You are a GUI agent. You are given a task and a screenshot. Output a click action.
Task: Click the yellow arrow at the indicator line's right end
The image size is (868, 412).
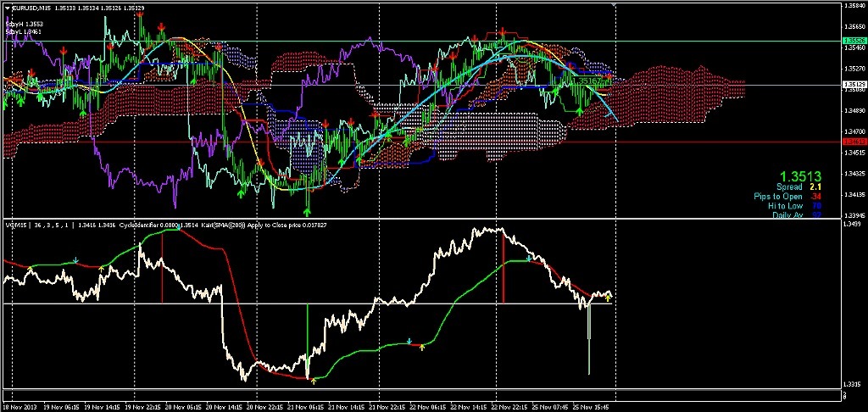pyautogui.click(x=607, y=298)
